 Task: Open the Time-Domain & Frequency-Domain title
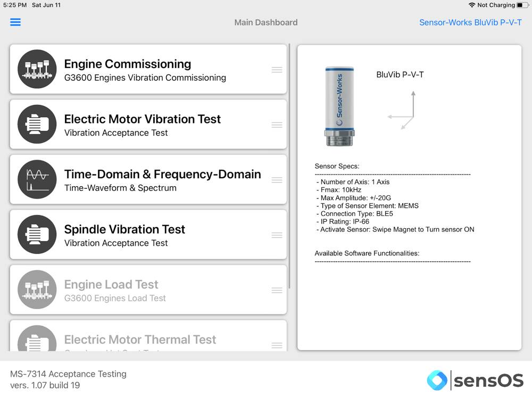[162, 174]
